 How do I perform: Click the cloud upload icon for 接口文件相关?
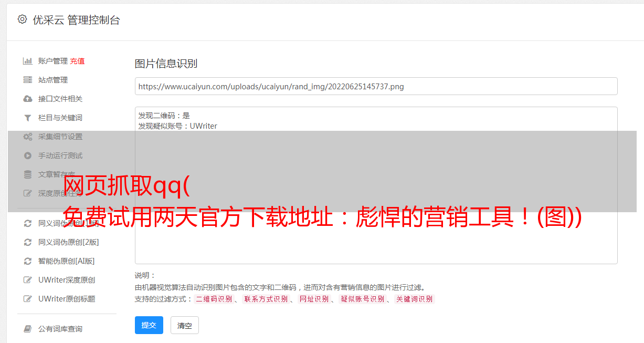pyautogui.click(x=28, y=99)
